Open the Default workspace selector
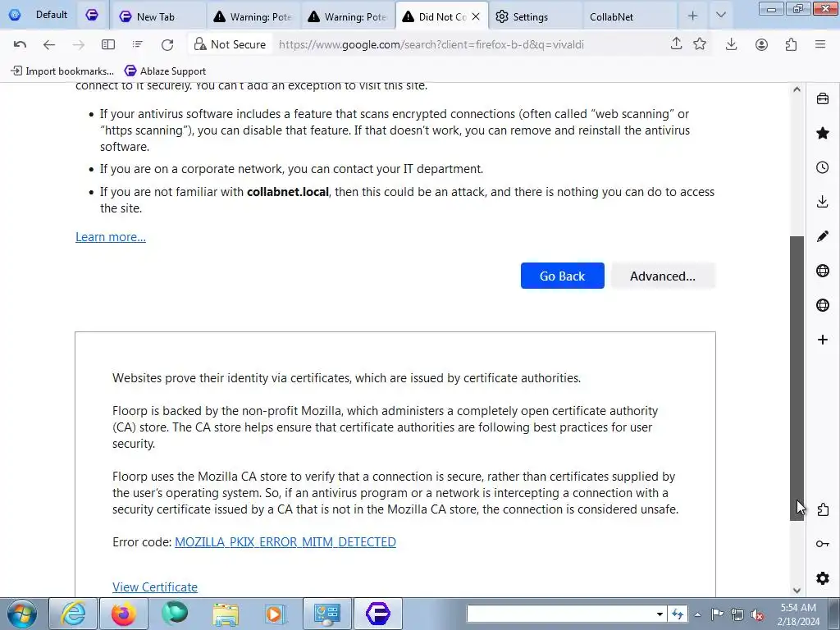The height and width of the screenshot is (630, 840). (38, 15)
